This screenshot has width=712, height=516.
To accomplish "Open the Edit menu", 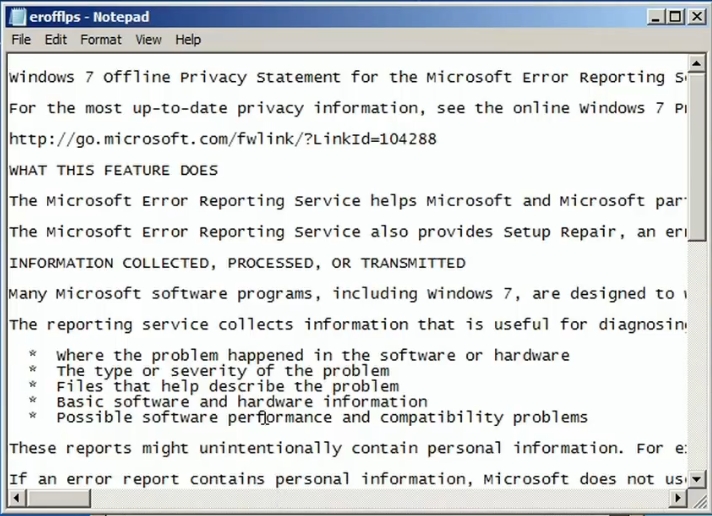I will (x=55, y=40).
